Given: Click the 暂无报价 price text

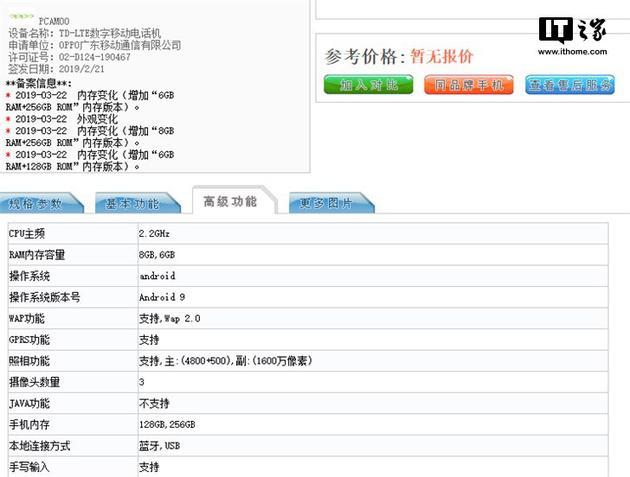Looking at the screenshot, I should (x=441, y=56).
